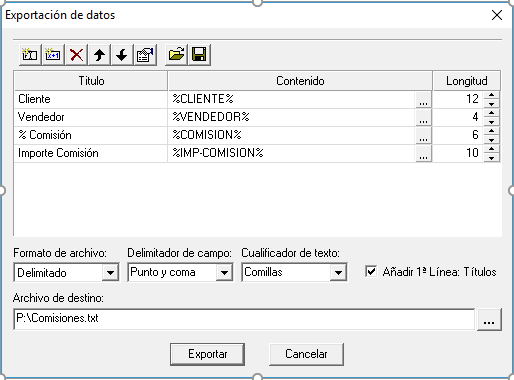514x380 pixels.
Task: Decrease length of Vendedor row
Action: click(491, 122)
